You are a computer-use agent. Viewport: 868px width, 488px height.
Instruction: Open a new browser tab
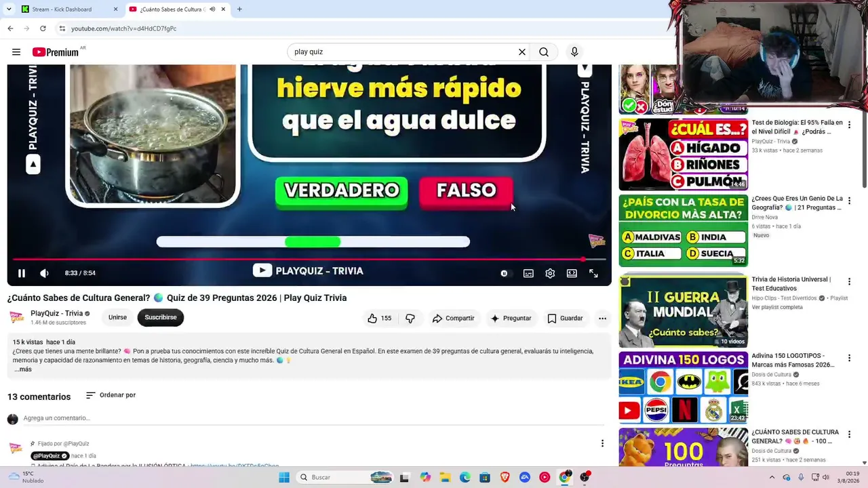click(239, 9)
